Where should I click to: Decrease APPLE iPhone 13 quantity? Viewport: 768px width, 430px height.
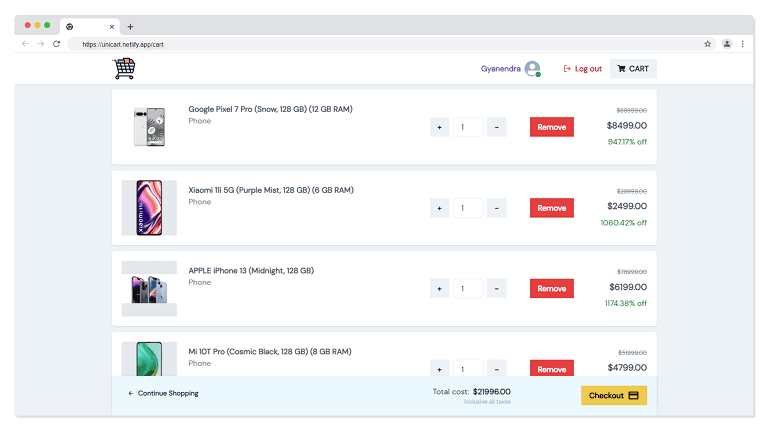pos(497,288)
